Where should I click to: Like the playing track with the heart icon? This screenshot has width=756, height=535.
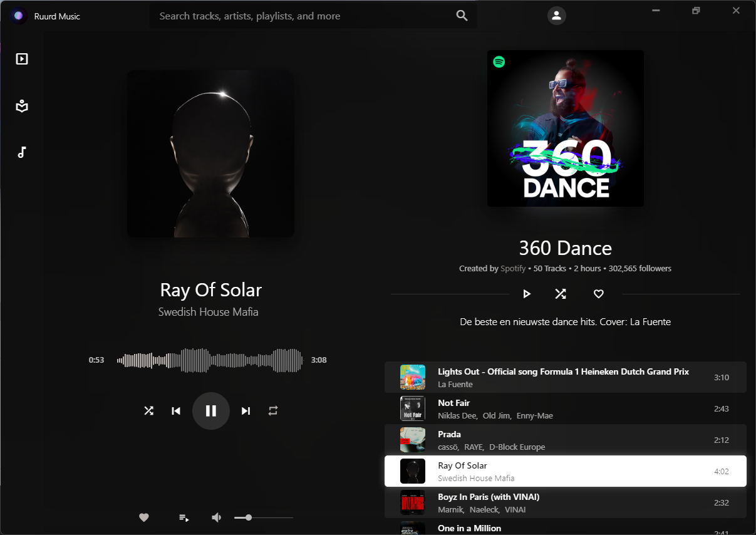[143, 517]
